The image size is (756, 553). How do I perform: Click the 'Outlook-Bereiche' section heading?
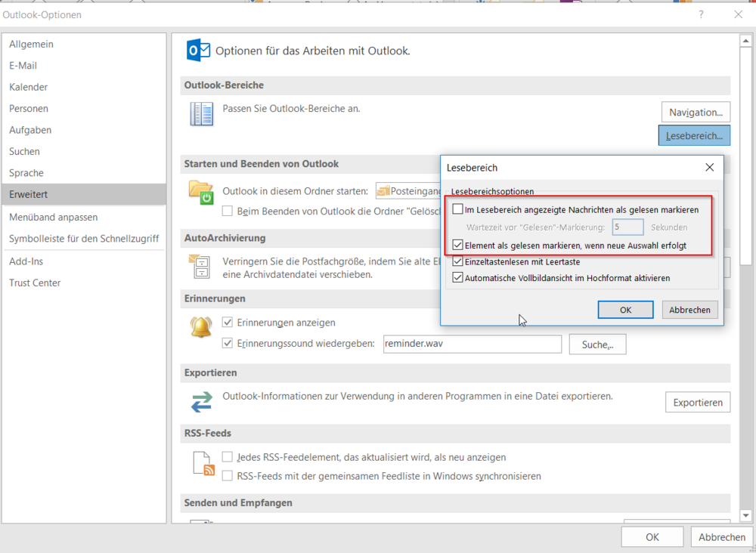click(x=224, y=85)
